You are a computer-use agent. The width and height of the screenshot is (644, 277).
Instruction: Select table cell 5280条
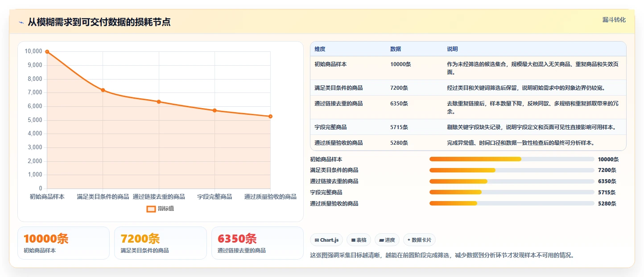(x=399, y=143)
